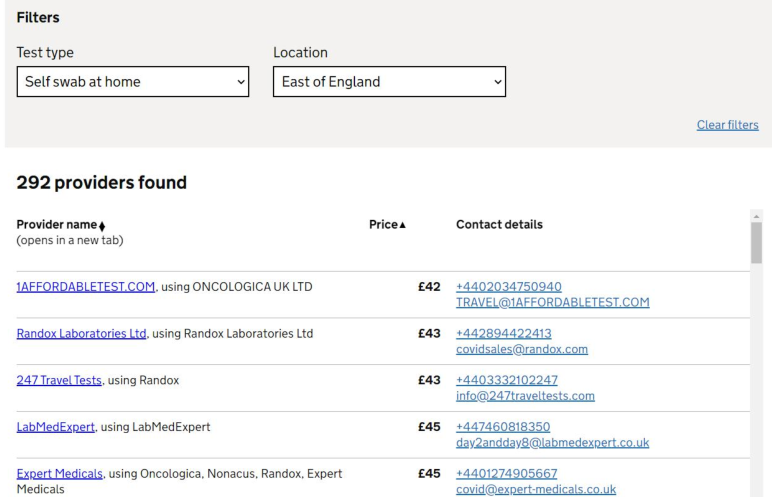The height and width of the screenshot is (501, 772).
Task: Click the Clear filters link
Action: click(727, 125)
